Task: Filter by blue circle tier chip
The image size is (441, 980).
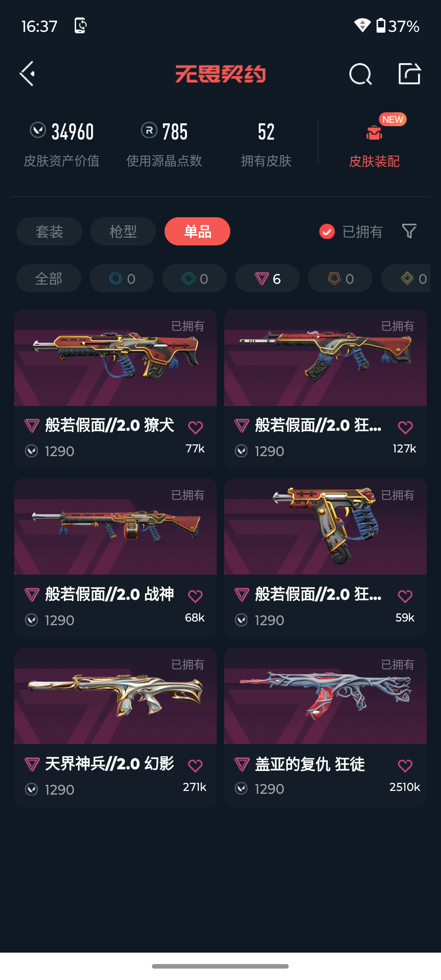Action: pos(122,278)
